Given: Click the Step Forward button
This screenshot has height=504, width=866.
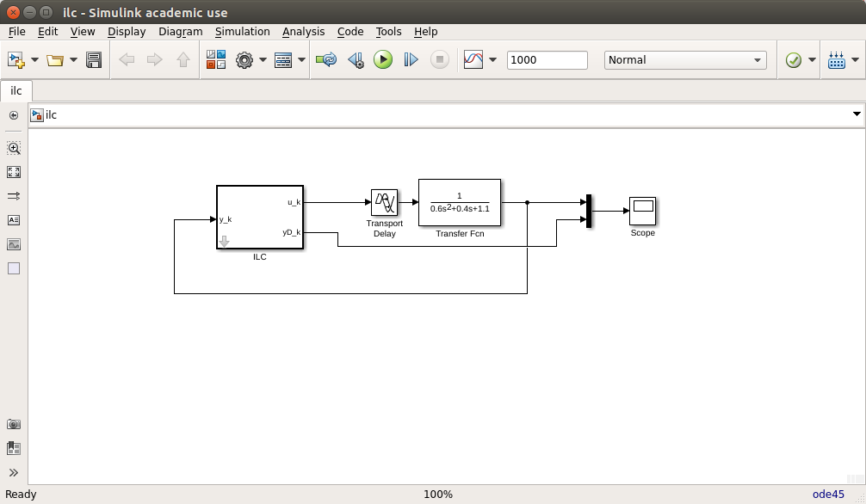Looking at the screenshot, I should coord(411,59).
